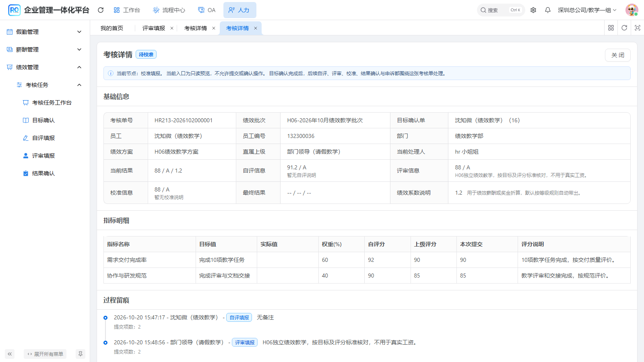Click the 待校准 status tag
The height and width of the screenshot is (362, 644).
146,55
